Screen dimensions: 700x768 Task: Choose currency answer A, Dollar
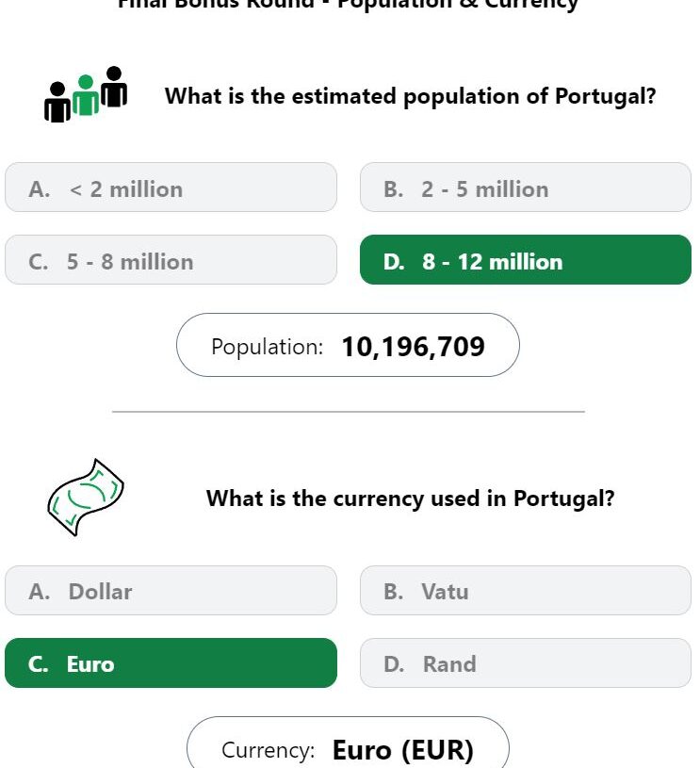pos(171,590)
